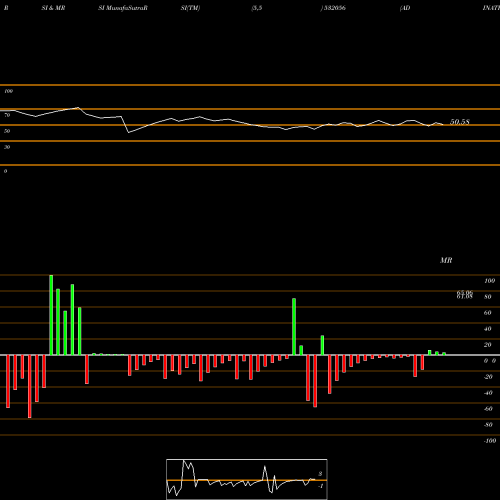Click the RSI line's sharp dip below 50
Screen dimensions: 500x500
[x=129, y=133]
